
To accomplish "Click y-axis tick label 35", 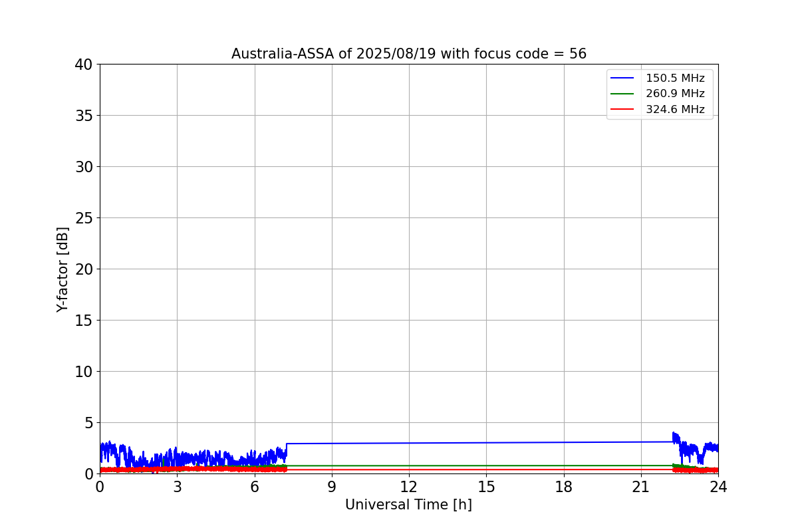I will click(83, 116).
